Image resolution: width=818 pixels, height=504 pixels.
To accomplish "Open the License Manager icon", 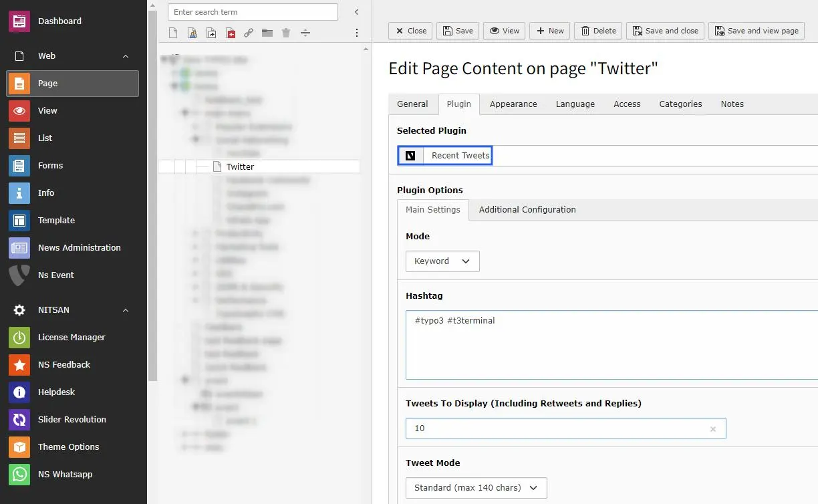I will pyautogui.click(x=19, y=338).
